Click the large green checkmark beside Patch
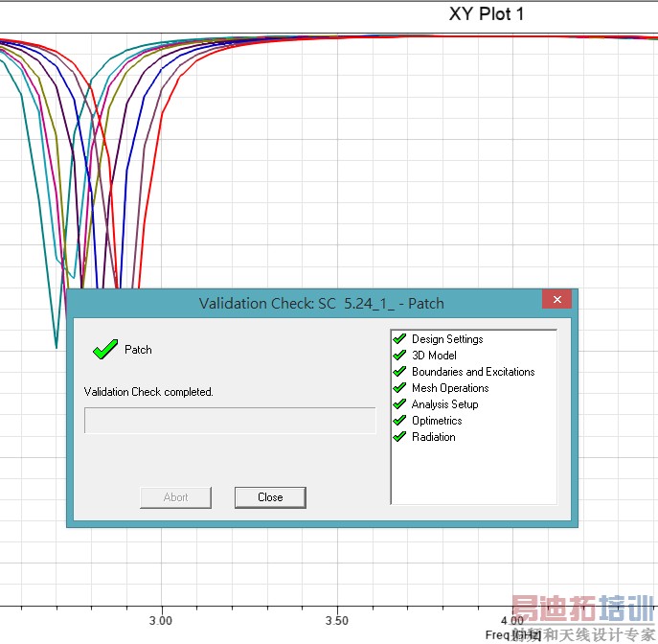Image resolution: width=658 pixels, height=644 pixels. 105,349
